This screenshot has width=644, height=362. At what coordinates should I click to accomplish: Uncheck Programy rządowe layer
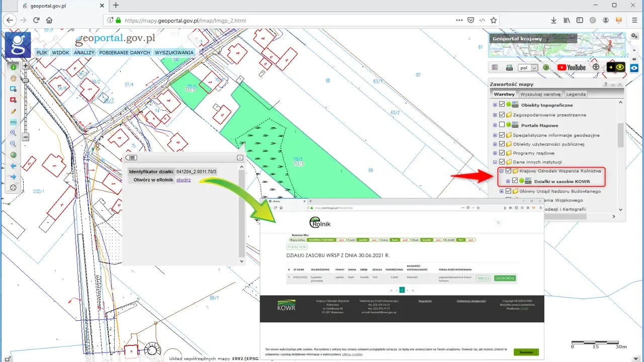[502, 153]
